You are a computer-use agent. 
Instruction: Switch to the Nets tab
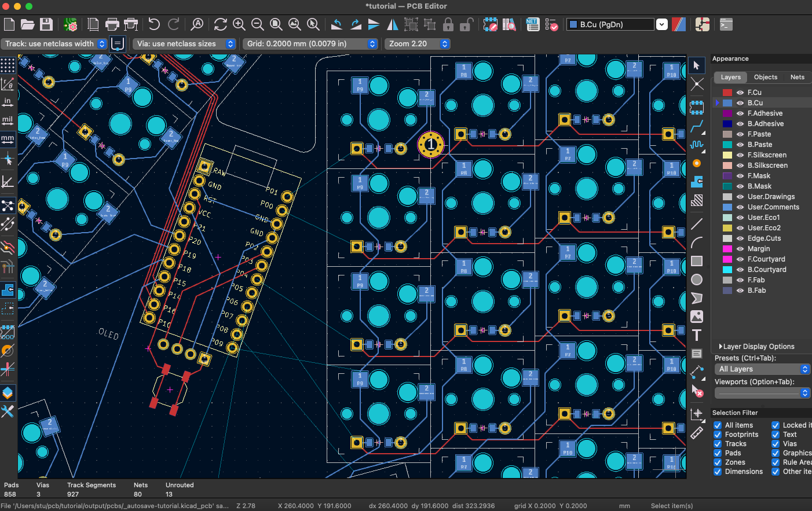click(797, 77)
